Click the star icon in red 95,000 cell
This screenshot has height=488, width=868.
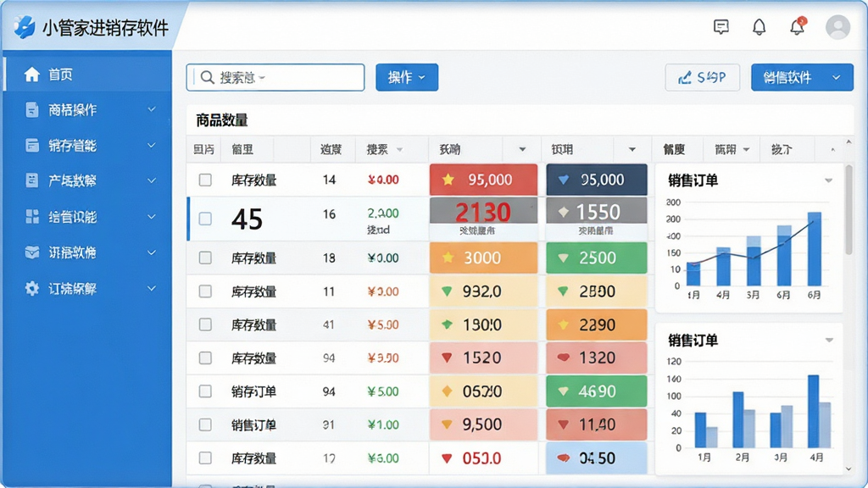click(448, 180)
